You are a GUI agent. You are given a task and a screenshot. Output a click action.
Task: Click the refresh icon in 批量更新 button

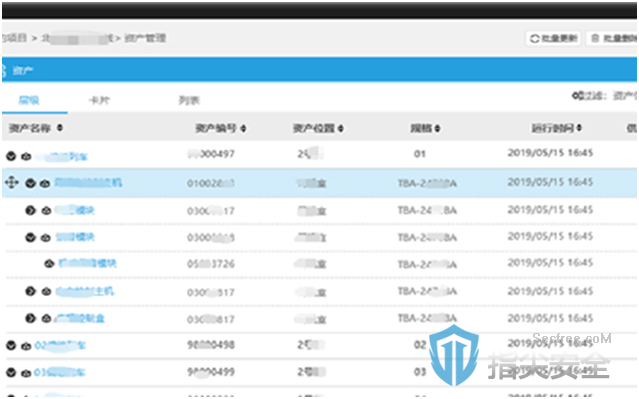(534, 38)
